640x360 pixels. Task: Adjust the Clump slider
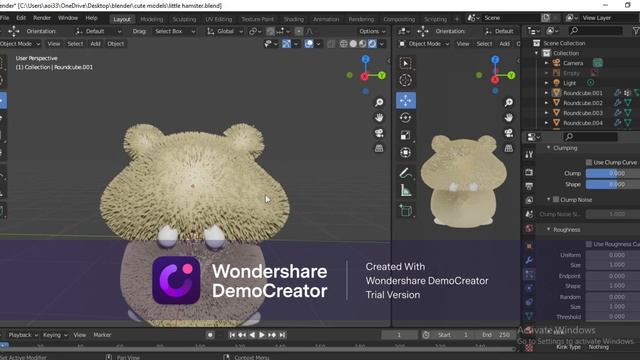pos(613,173)
